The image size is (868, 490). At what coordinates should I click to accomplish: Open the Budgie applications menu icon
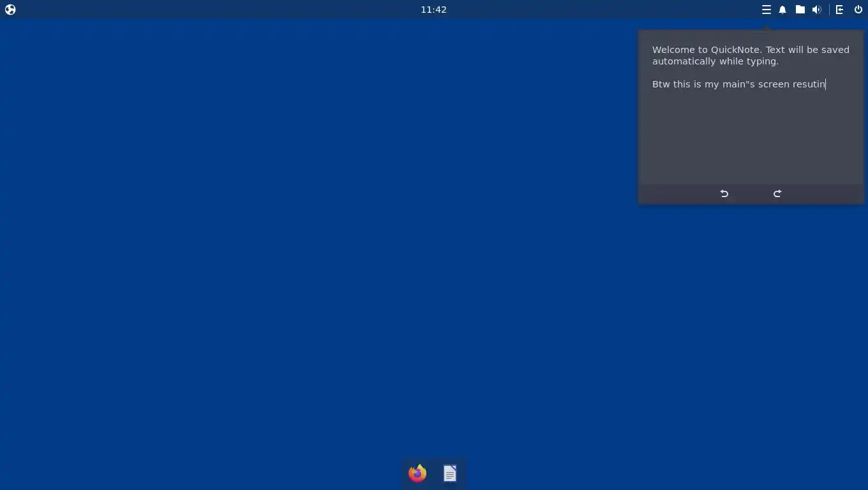click(x=10, y=10)
